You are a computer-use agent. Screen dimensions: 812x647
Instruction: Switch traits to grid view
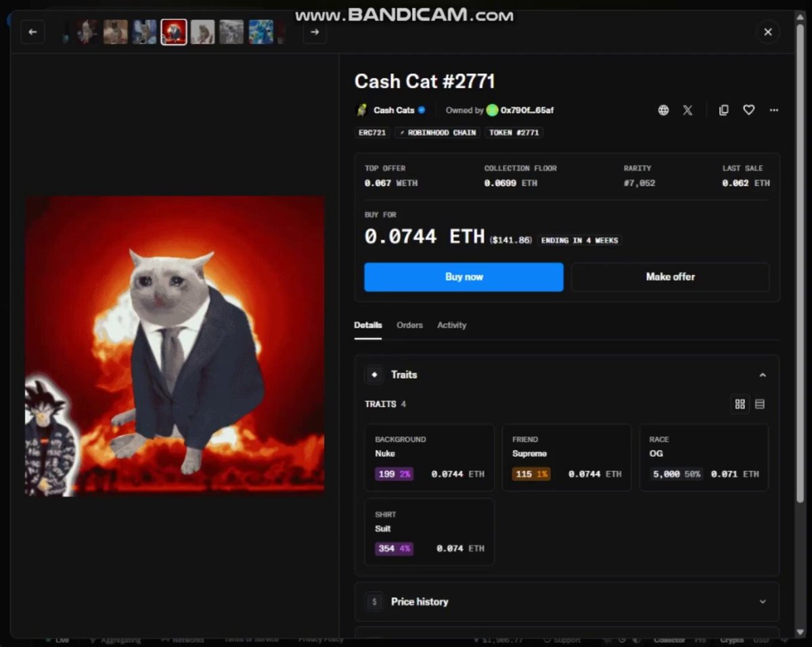740,404
